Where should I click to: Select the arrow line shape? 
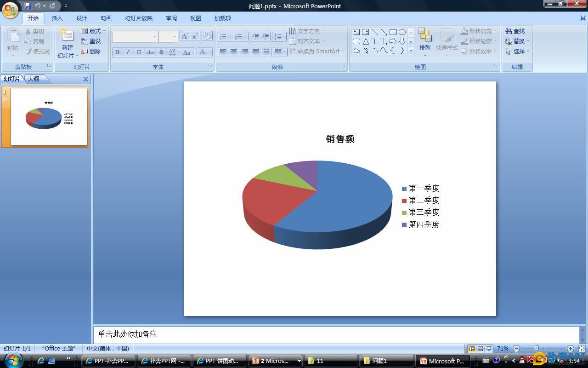tap(384, 32)
